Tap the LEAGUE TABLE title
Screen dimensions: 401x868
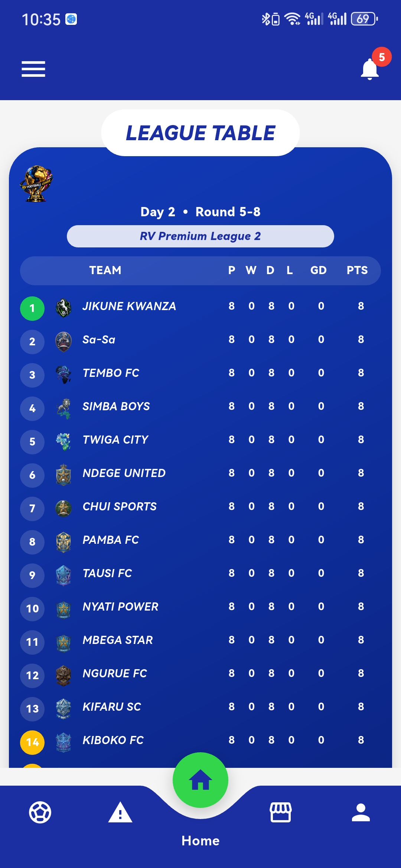pyautogui.click(x=200, y=133)
